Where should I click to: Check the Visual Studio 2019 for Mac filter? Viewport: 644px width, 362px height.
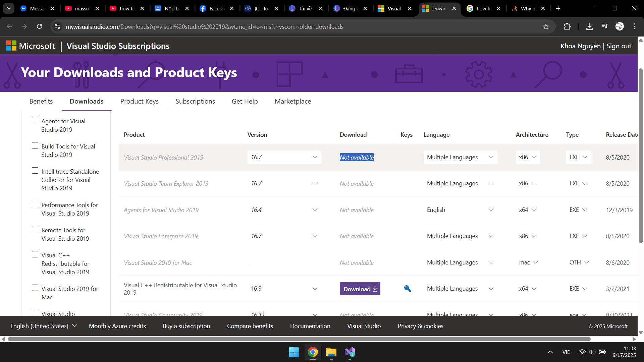point(35,287)
